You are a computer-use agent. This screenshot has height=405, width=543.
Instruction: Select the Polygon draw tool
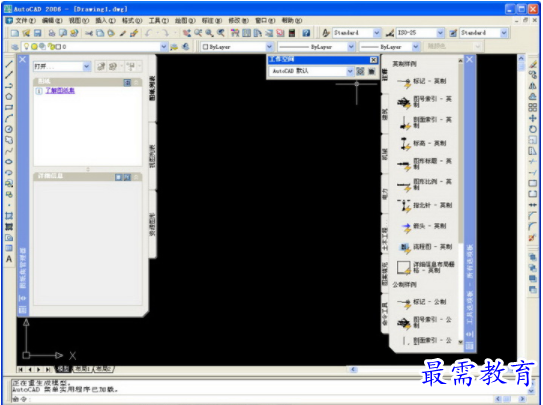(9, 97)
